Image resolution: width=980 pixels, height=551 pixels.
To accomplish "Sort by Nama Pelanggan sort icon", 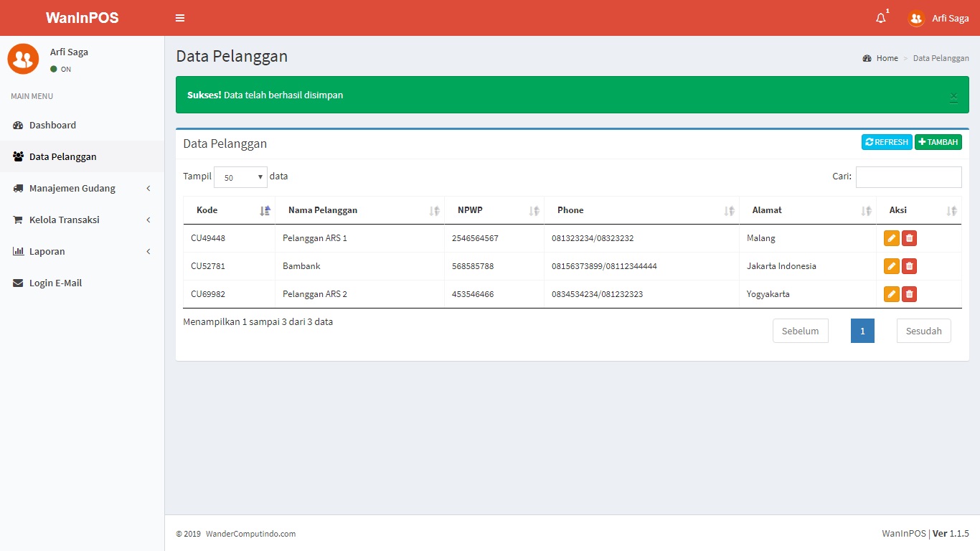I will pyautogui.click(x=434, y=210).
